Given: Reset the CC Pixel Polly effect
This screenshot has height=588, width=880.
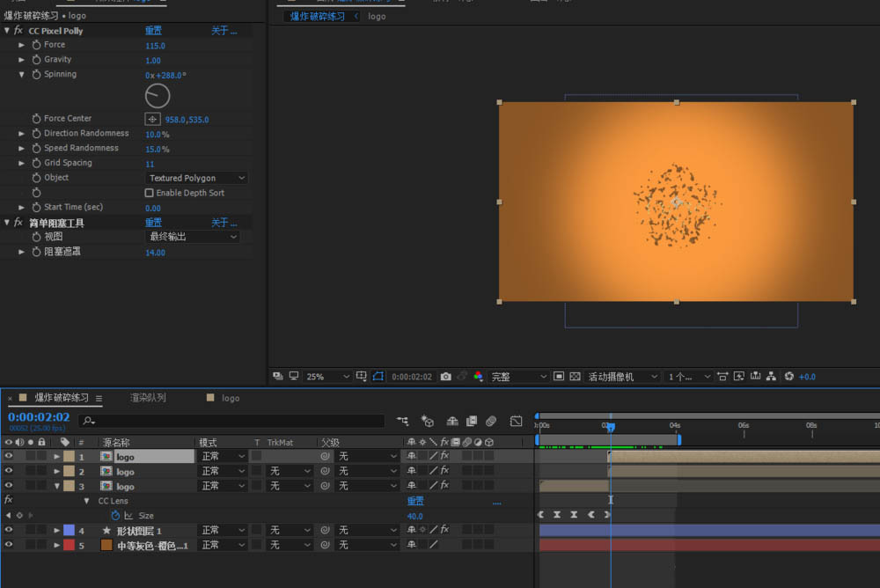Looking at the screenshot, I should click(x=153, y=31).
